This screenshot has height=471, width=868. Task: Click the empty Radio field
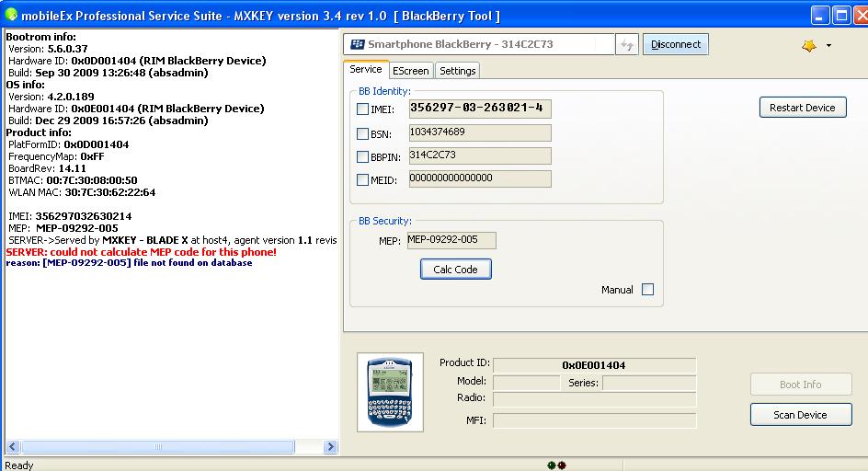(595, 399)
